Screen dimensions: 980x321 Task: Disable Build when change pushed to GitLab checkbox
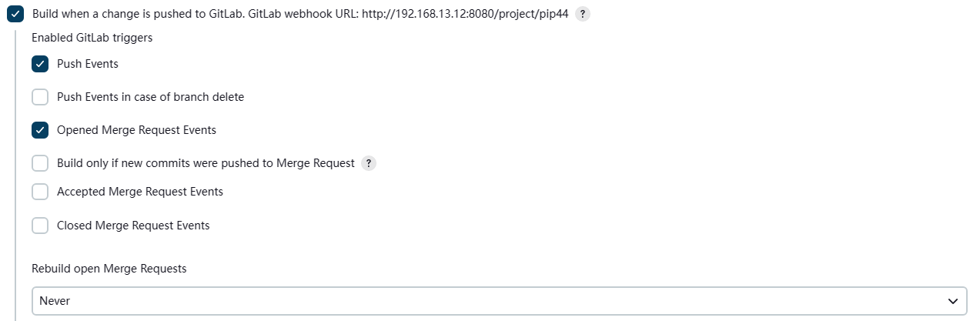(x=15, y=15)
